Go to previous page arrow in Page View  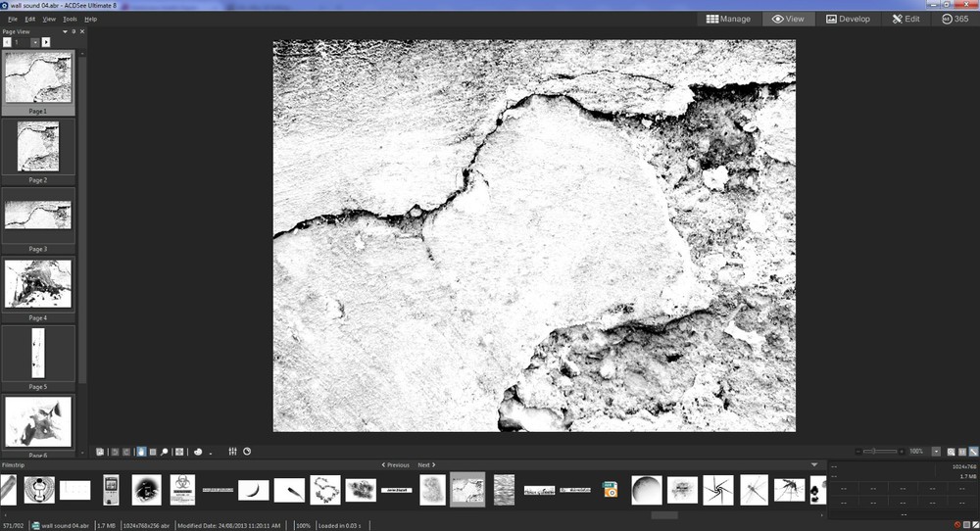click(7, 42)
